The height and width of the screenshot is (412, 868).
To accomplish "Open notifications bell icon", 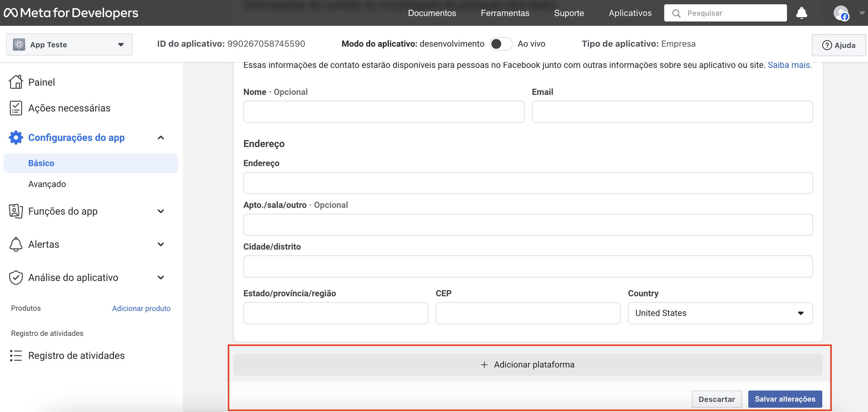I will click(801, 13).
